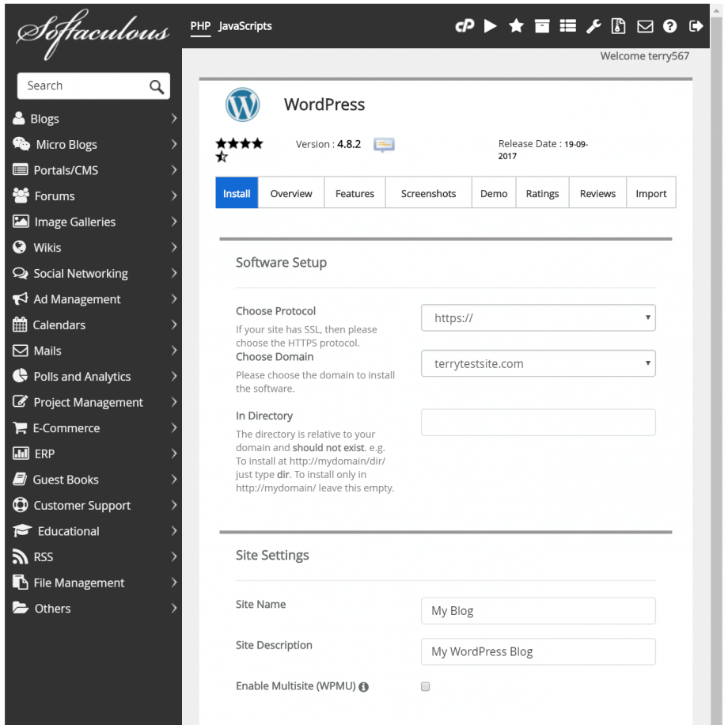Open the Backups archive icon

coord(619,26)
